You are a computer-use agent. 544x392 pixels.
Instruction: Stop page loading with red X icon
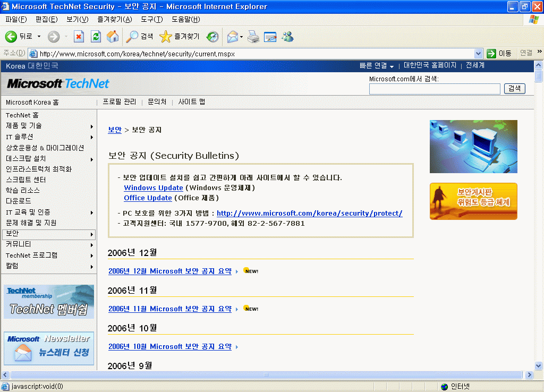(x=79, y=37)
